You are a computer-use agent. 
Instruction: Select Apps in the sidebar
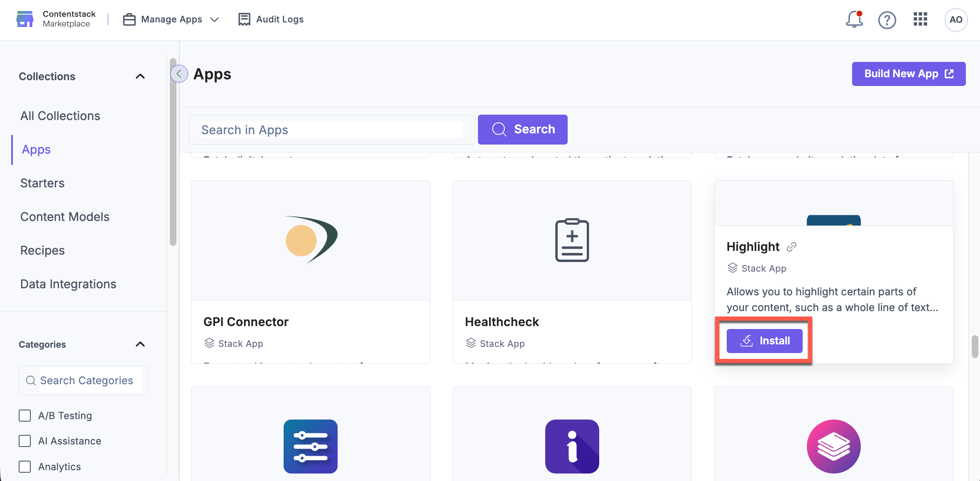click(x=36, y=150)
